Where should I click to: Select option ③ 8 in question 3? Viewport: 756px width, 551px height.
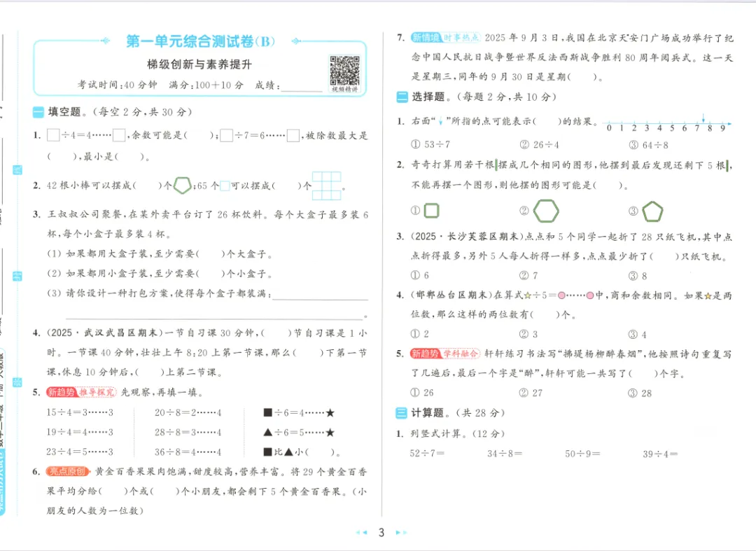click(x=638, y=276)
